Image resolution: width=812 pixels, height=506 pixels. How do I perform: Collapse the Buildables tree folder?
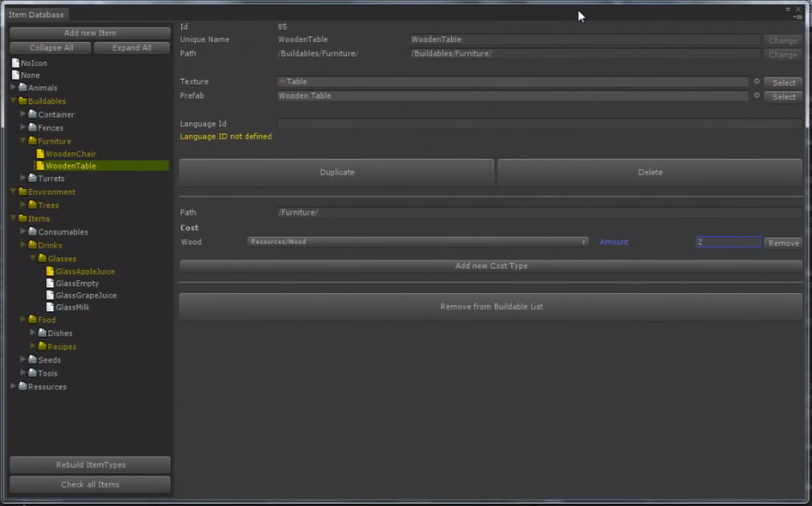[13, 101]
